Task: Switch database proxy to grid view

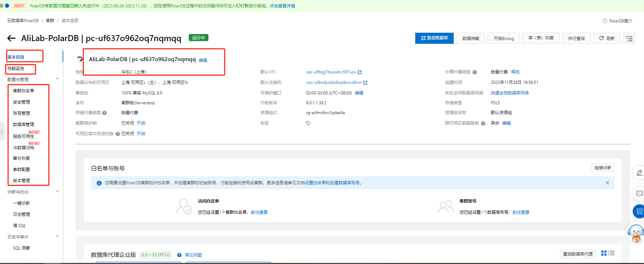Action: tap(604, 253)
